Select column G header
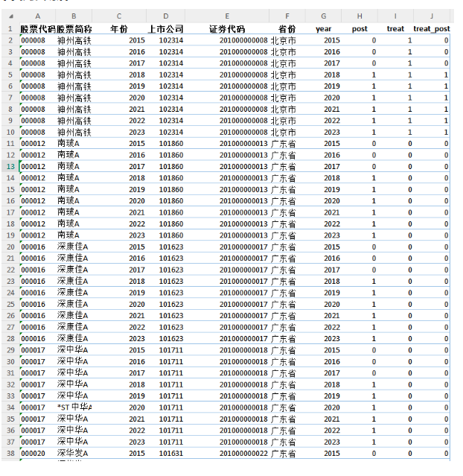This screenshot has height=476, width=463. click(324, 16)
